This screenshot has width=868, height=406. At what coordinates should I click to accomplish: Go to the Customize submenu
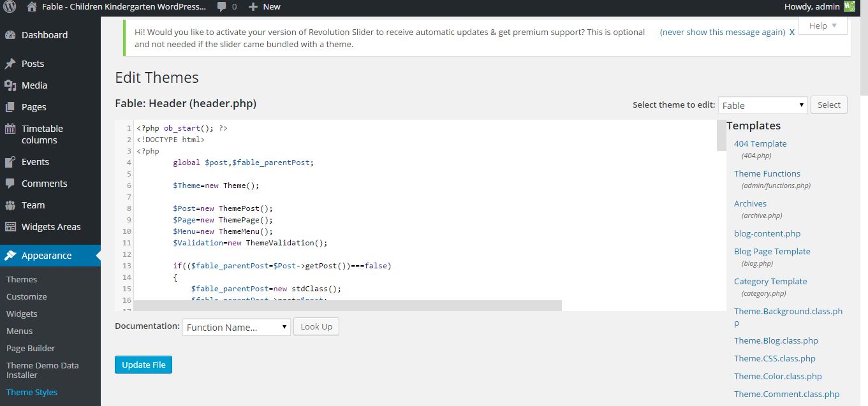tap(27, 296)
